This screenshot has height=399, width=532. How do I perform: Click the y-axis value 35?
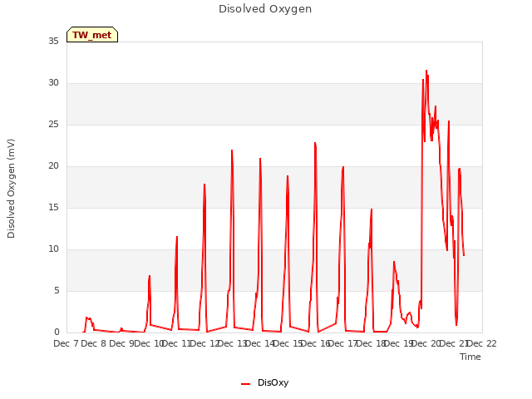pyautogui.click(x=53, y=41)
